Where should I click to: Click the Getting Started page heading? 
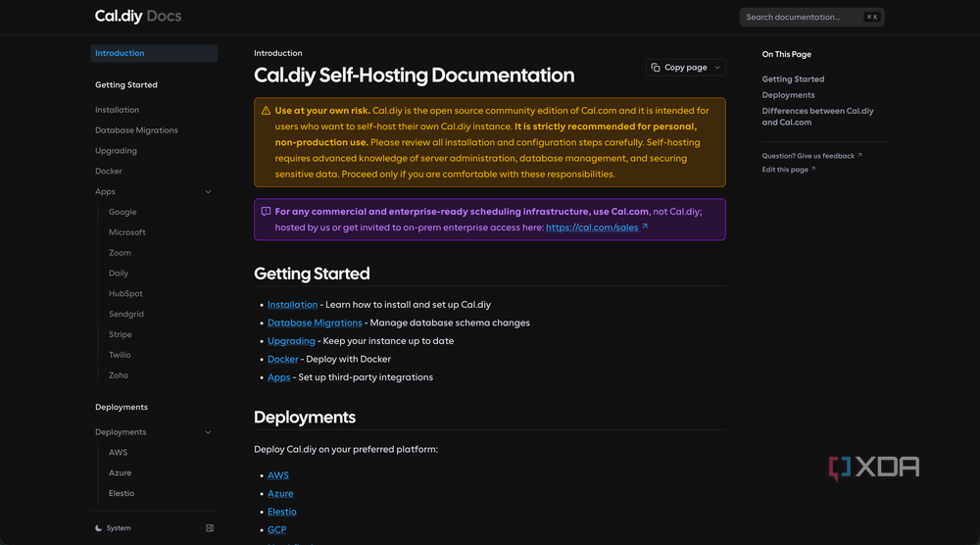point(312,273)
